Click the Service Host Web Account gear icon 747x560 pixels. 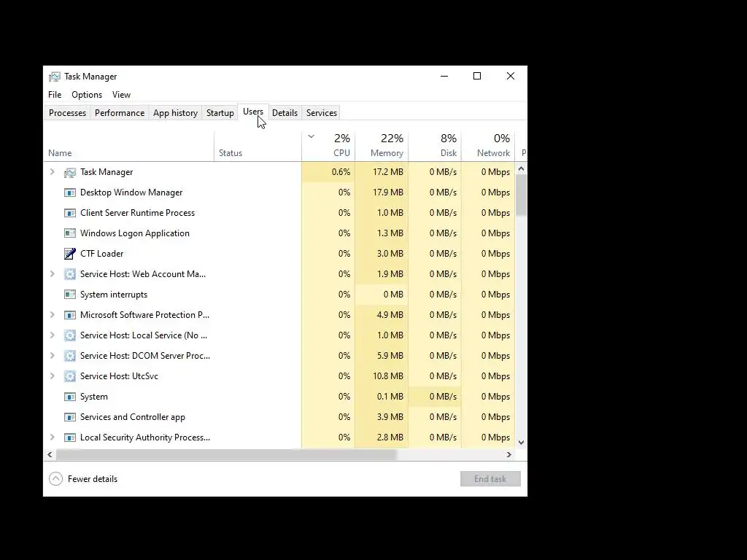[x=70, y=274]
